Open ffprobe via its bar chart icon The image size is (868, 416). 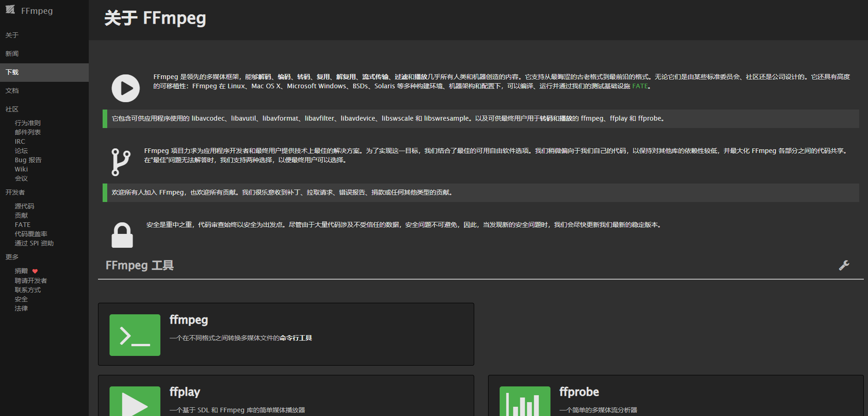(x=524, y=404)
